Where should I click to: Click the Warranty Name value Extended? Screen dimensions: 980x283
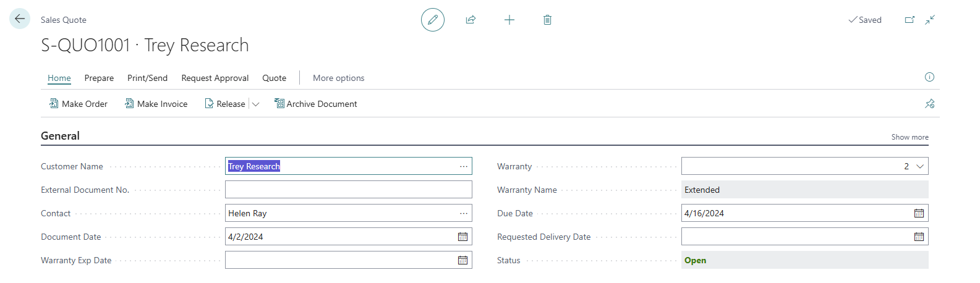click(x=805, y=190)
